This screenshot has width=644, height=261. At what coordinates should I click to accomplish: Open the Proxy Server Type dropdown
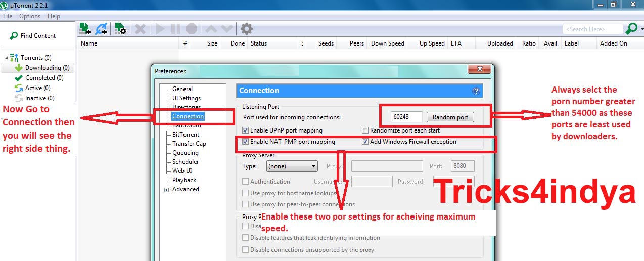[x=292, y=166]
